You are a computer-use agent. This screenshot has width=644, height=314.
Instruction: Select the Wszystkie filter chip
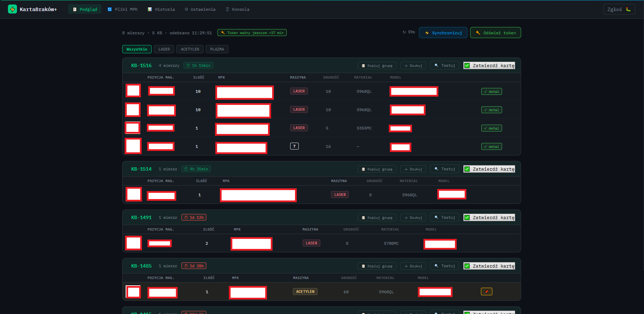click(x=137, y=50)
